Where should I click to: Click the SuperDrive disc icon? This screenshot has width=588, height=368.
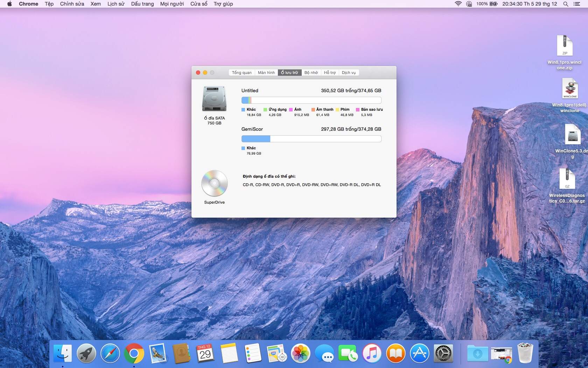214,183
